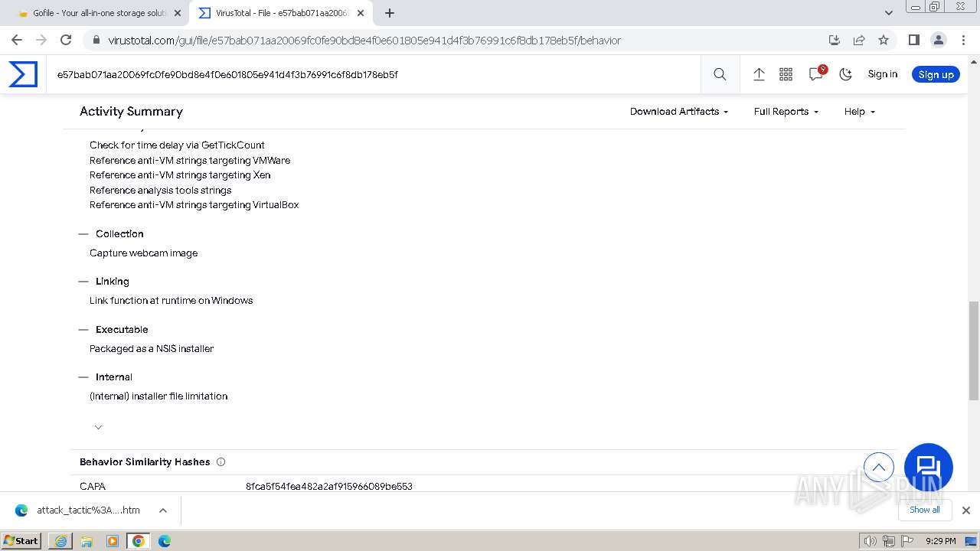
Task: Bookmark this page with star icon
Action: tap(884, 40)
